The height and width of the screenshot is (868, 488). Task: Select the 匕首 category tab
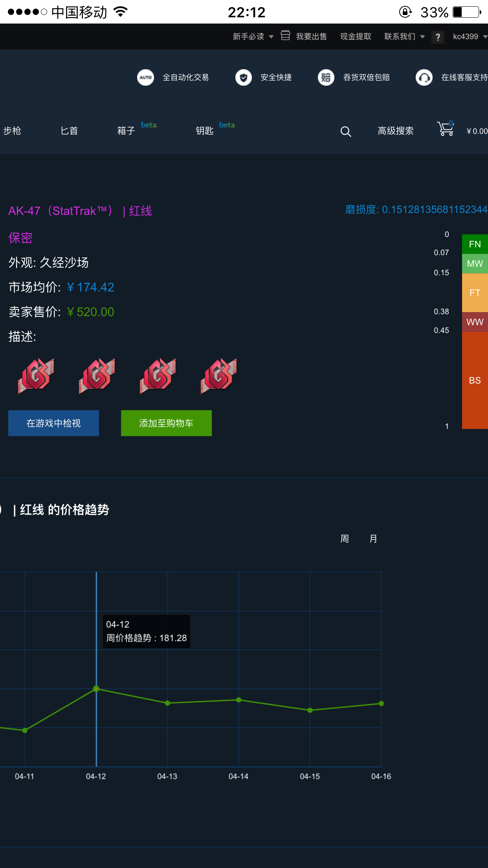[69, 131]
